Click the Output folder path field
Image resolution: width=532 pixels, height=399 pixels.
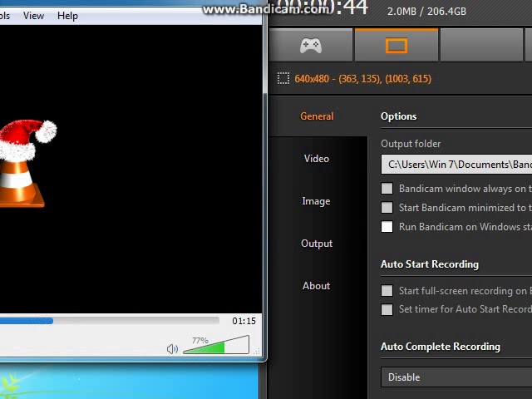[x=456, y=165]
